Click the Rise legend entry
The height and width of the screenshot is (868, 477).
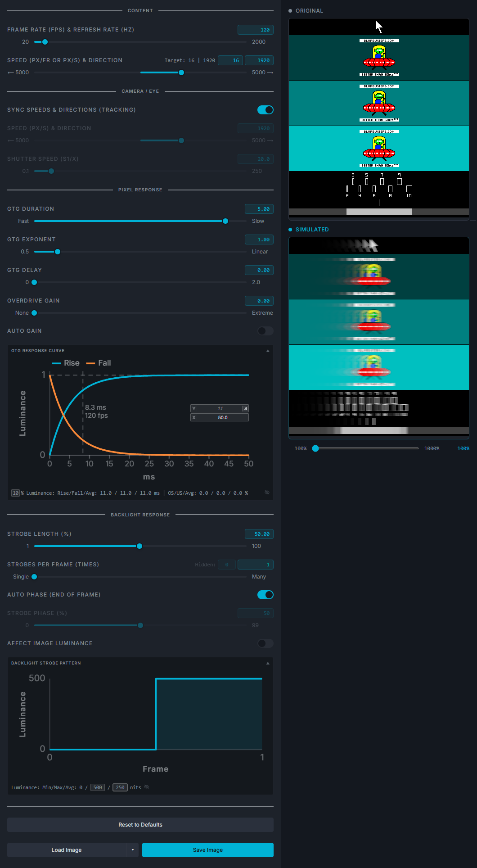66,363
